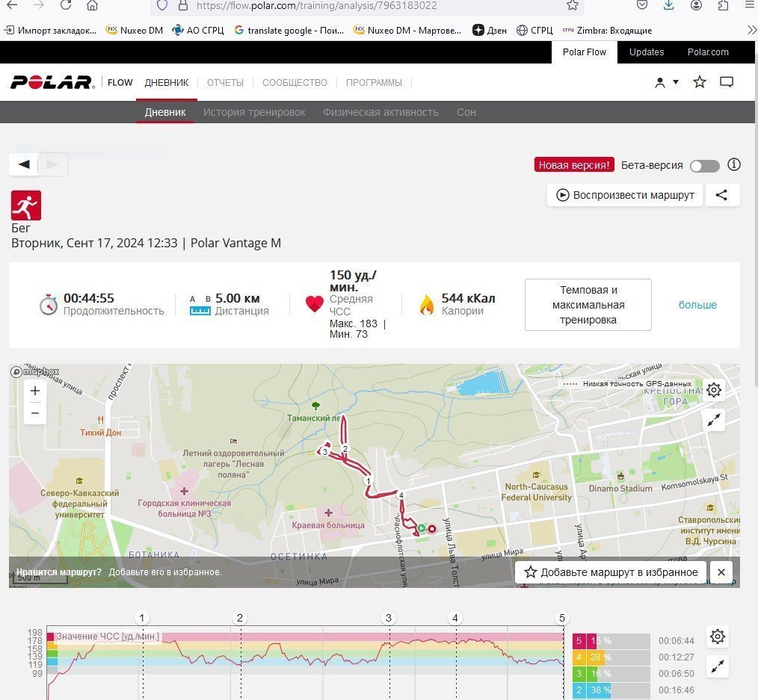Select Физическая активность tab
The image size is (758, 700).
(380, 112)
